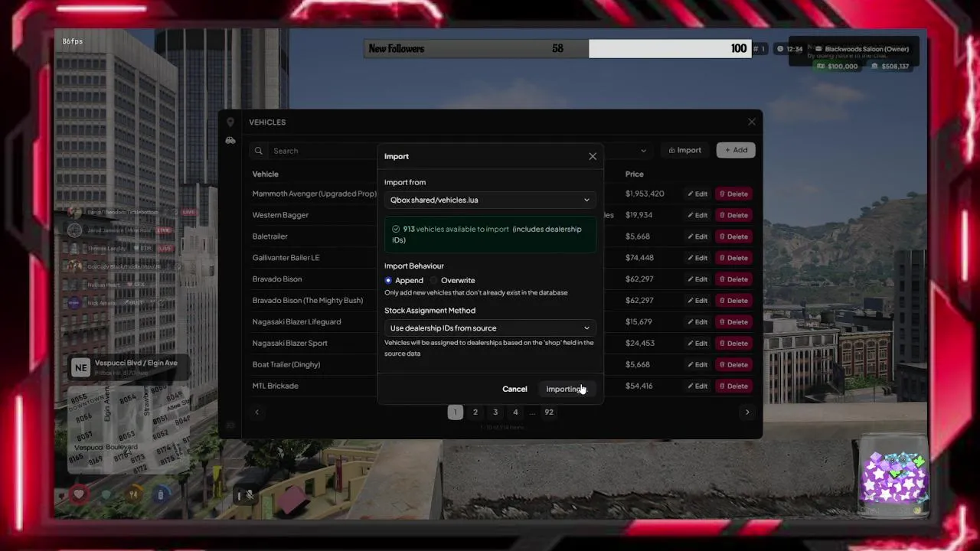Screen dimensions: 980x551
Task: Open the car sidebar icon
Action: pyautogui.click(x=230, y=140)
